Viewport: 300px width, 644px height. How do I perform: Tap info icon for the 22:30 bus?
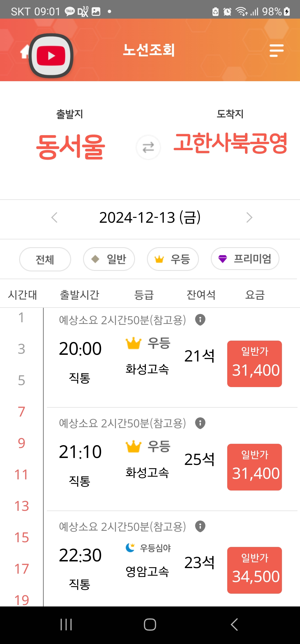pyautogui.click(x=200, y=526)
